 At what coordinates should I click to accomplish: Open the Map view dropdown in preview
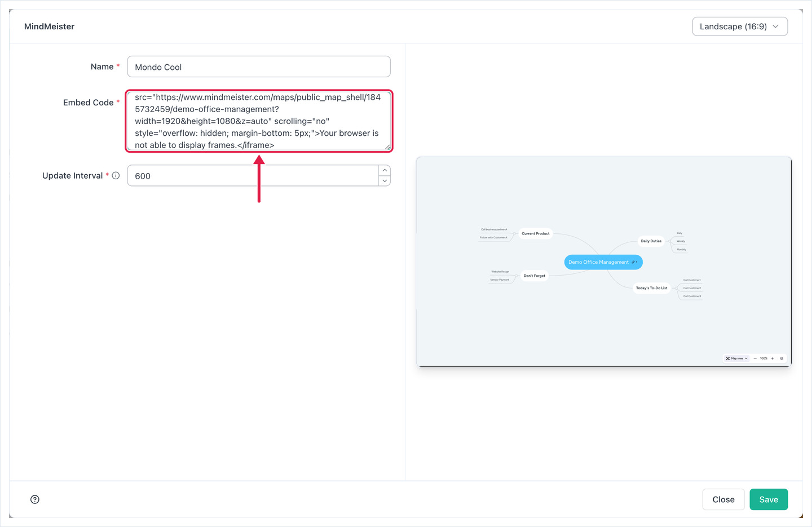pyautogui.click(x=736, y=358)
